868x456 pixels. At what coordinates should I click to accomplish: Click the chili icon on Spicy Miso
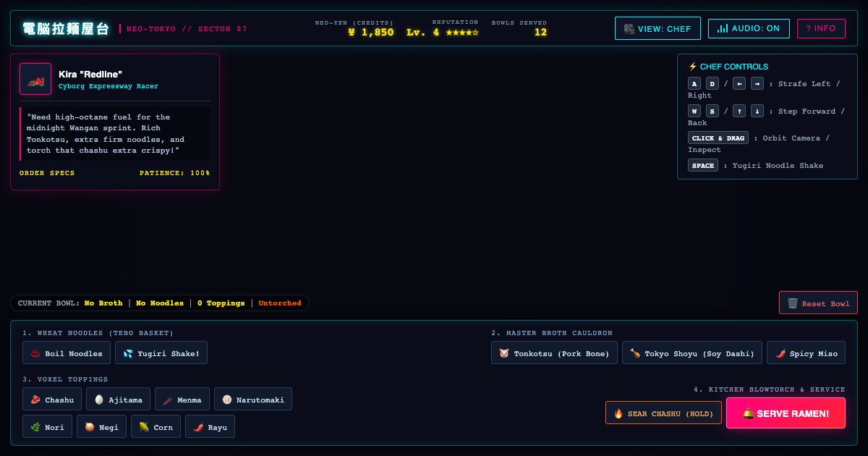[x=779, y=353]
